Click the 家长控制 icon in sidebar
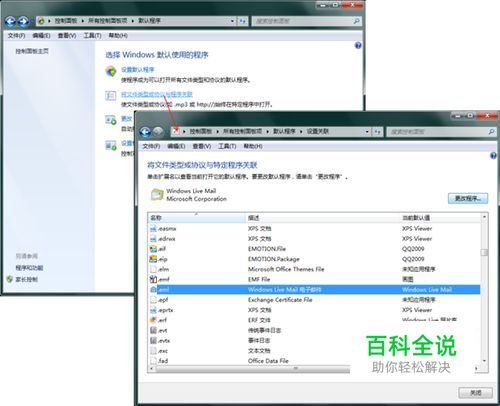The image size is (500, 406). click(x=10, y=279)
